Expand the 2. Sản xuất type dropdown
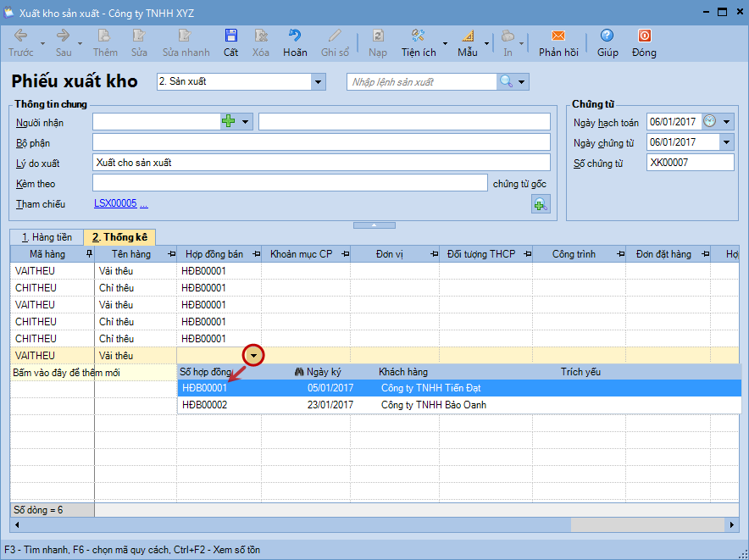Image resolution: width=749 pixels, height=560 pixels. (319, 81)
